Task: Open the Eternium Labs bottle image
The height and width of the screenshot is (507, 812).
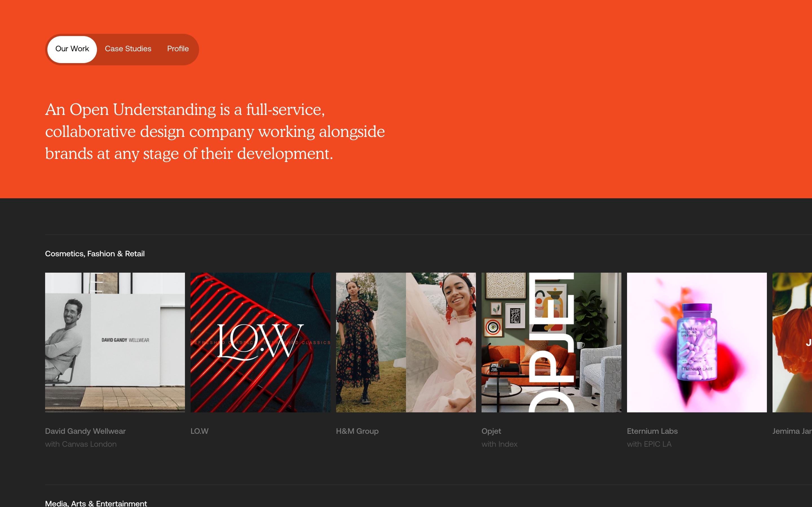Action: click(x=697, y=342)
